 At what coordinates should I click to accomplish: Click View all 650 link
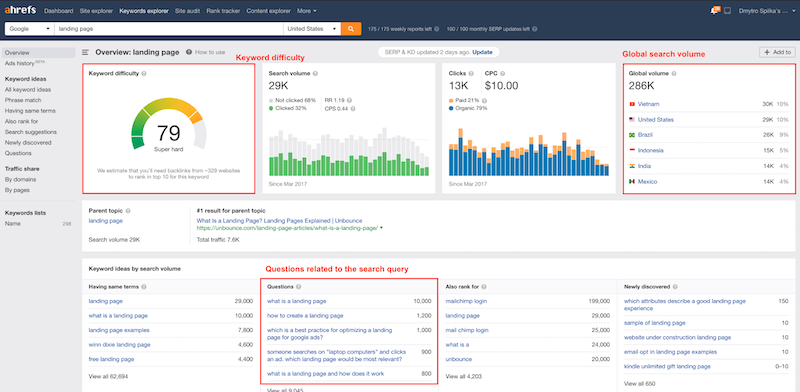639,384
